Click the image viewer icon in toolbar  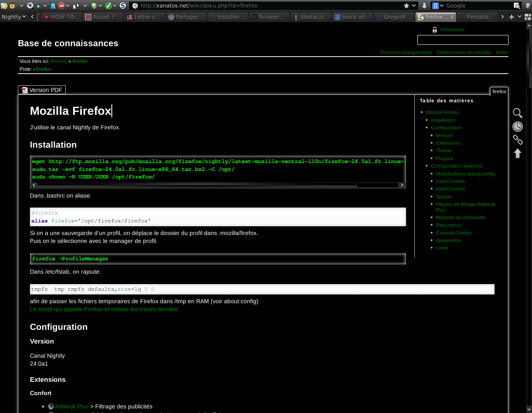click(x=4, y=6)
